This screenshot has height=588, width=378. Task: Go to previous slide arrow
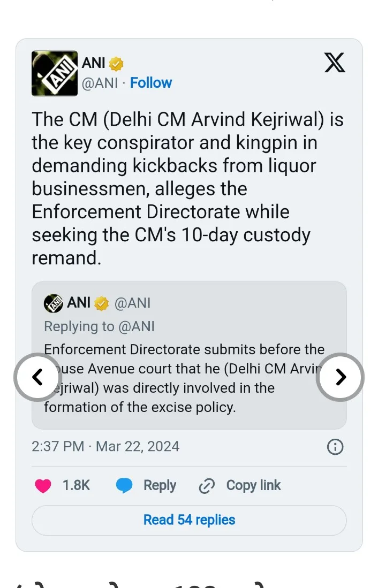37,377
